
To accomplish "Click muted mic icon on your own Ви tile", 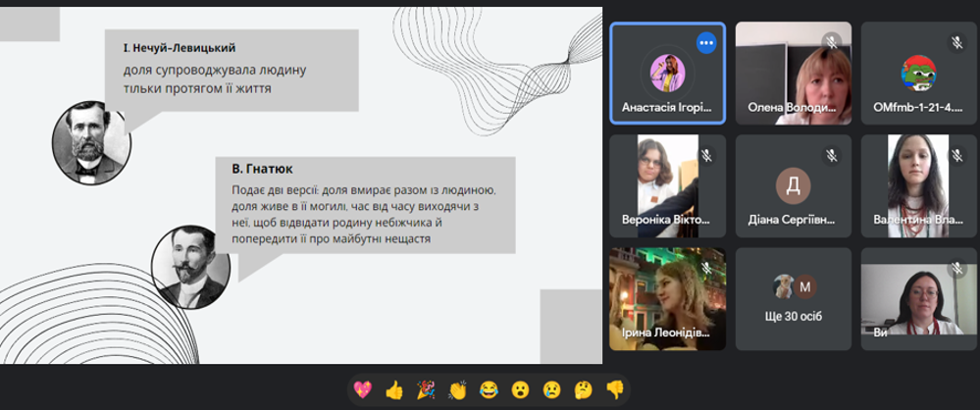I will click(x=956, y=268).
